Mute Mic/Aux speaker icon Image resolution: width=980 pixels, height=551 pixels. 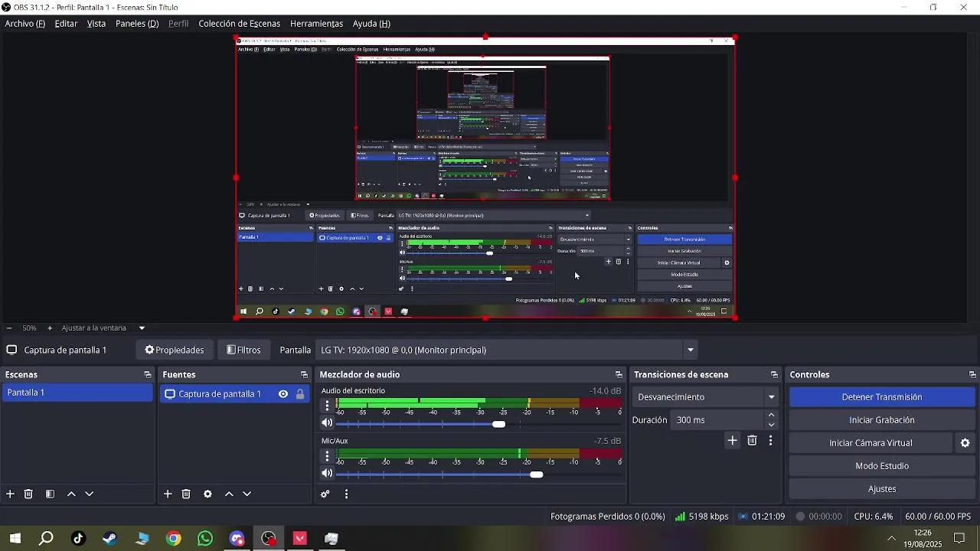click(327, 474)
